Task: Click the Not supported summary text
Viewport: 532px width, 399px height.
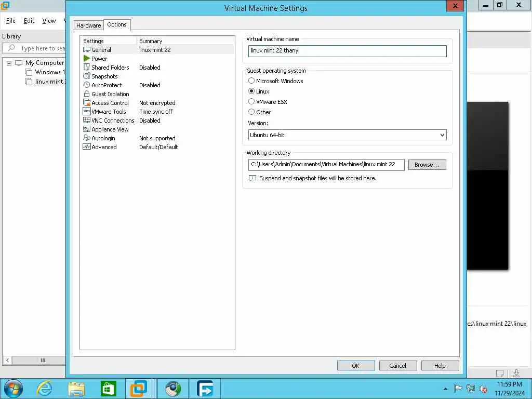Action: point(157,138)
